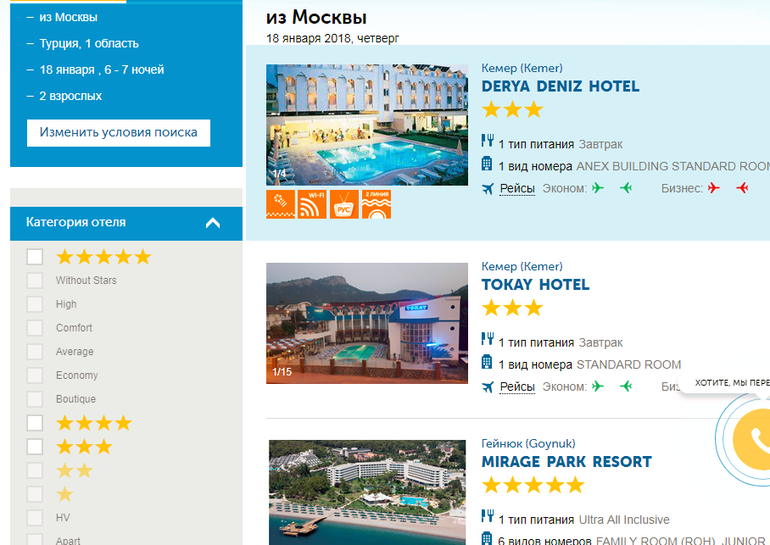The width and height of the screenshot is (770, 545).
Task: Open Рейсы flight details for Tokay Hotel
Action: [517, 387]
